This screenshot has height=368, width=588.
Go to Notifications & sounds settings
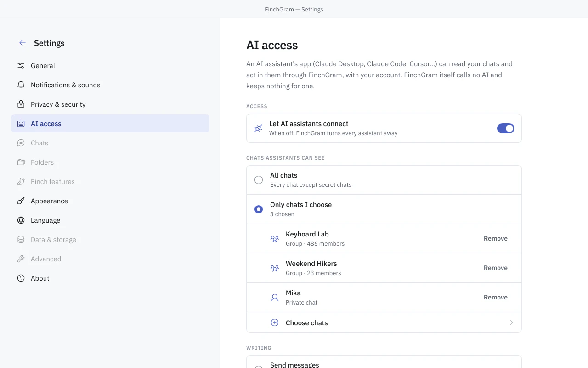110,85
